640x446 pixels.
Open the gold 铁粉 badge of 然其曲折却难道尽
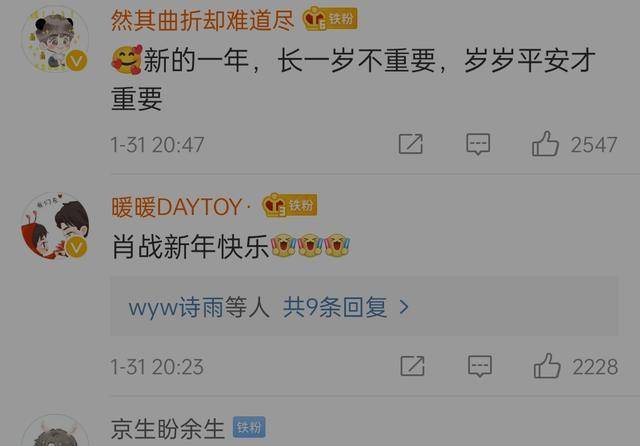click(x=330, y=19)
